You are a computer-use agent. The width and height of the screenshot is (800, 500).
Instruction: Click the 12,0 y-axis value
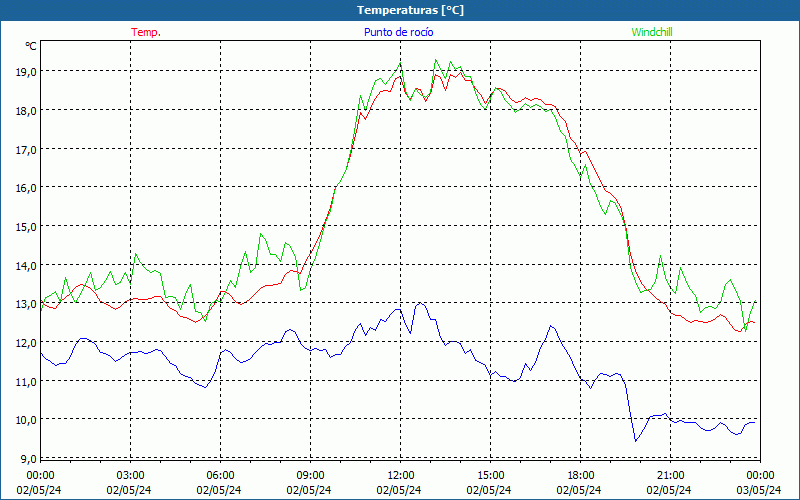[x=26, y=343]
